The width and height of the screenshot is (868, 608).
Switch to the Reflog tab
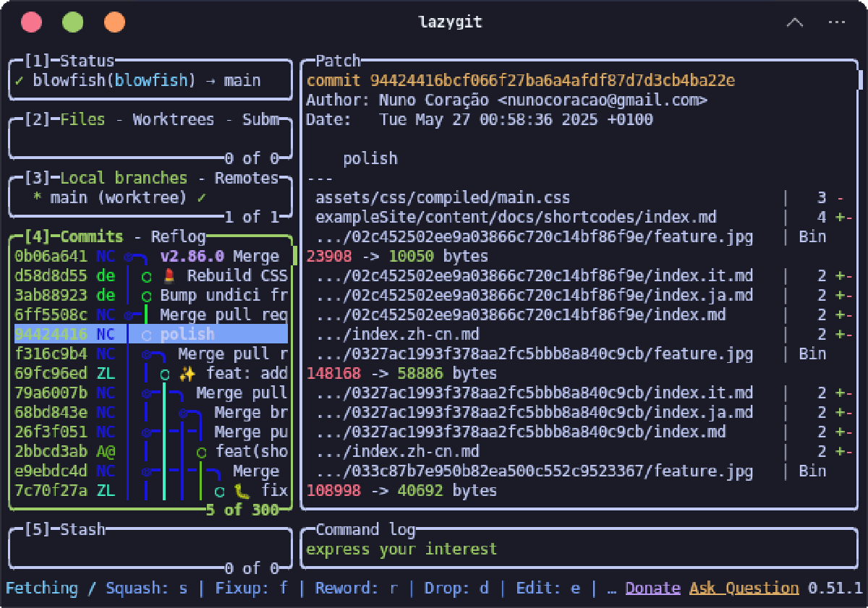[178, 237]
